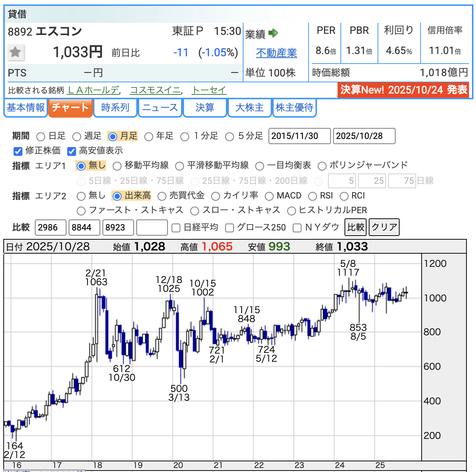The image size is (476, 472).
Task: Click the green performance arrow icon
Action: [x=273, y=33]
